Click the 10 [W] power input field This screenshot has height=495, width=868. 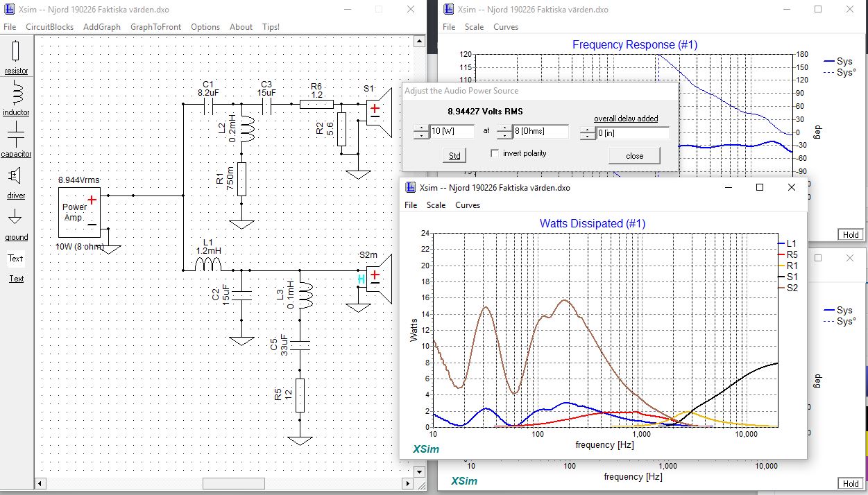pyautogui.click(x=452, y=132)
